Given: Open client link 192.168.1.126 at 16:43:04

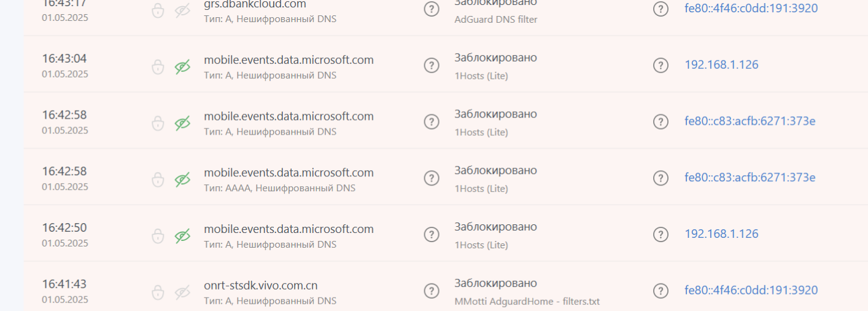Looking at the screenshot, I should tap(721, 65).
